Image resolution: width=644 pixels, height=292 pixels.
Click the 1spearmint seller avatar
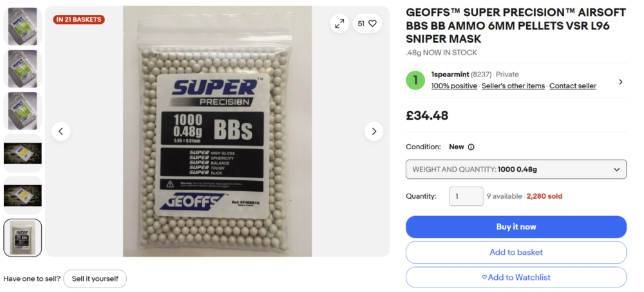[415, 80]
